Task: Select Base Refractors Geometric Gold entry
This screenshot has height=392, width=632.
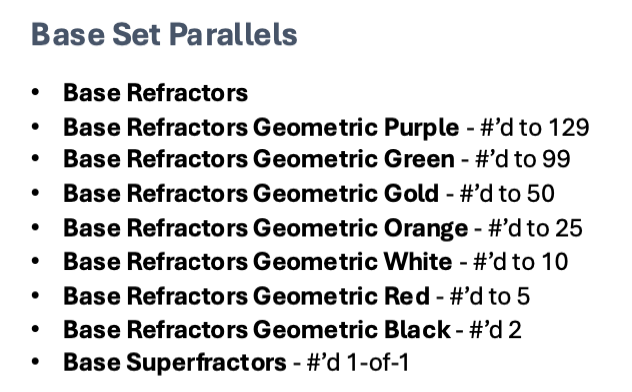Action: (x=251, y=194)
